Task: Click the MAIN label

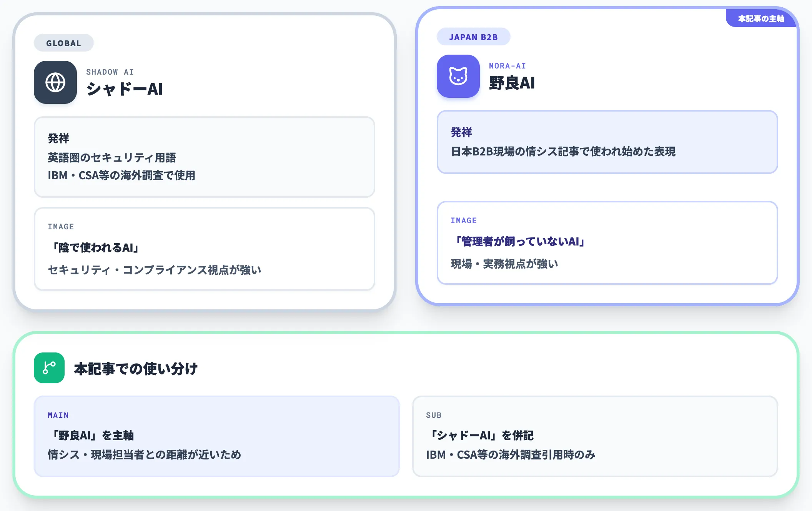Action: point(58,415)
